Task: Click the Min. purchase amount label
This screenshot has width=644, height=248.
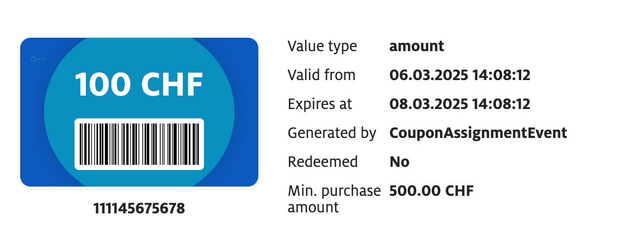Action: [334, 199]
